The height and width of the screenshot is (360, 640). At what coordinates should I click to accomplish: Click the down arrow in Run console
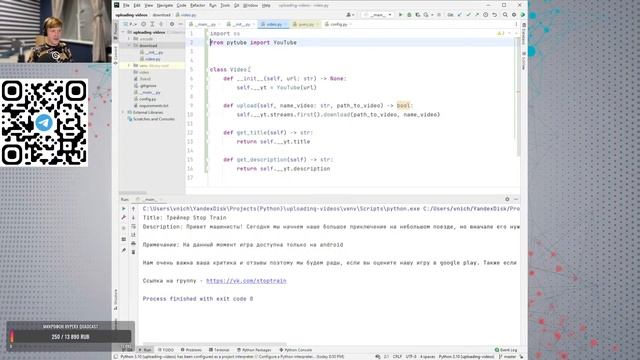pyautogui.click(x=133, y=217)
